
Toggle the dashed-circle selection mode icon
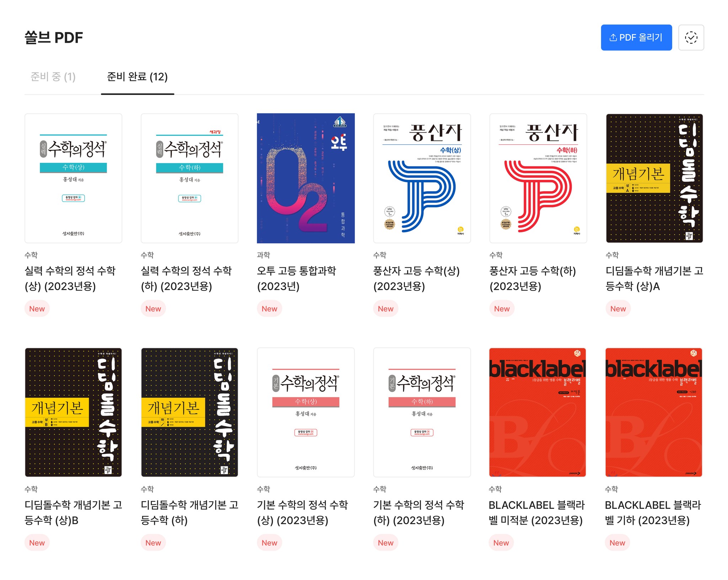point(691,37)
